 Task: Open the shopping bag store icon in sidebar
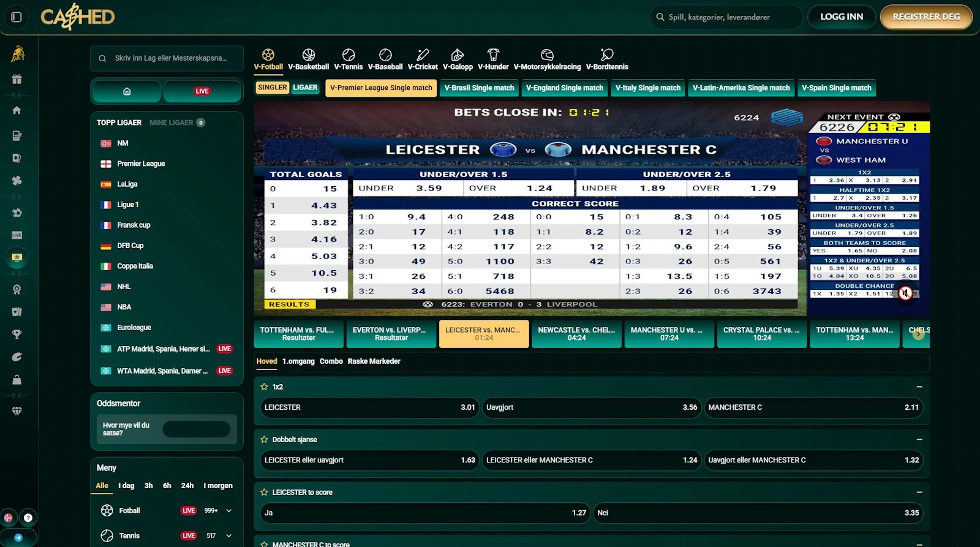[x=17, y=380]
